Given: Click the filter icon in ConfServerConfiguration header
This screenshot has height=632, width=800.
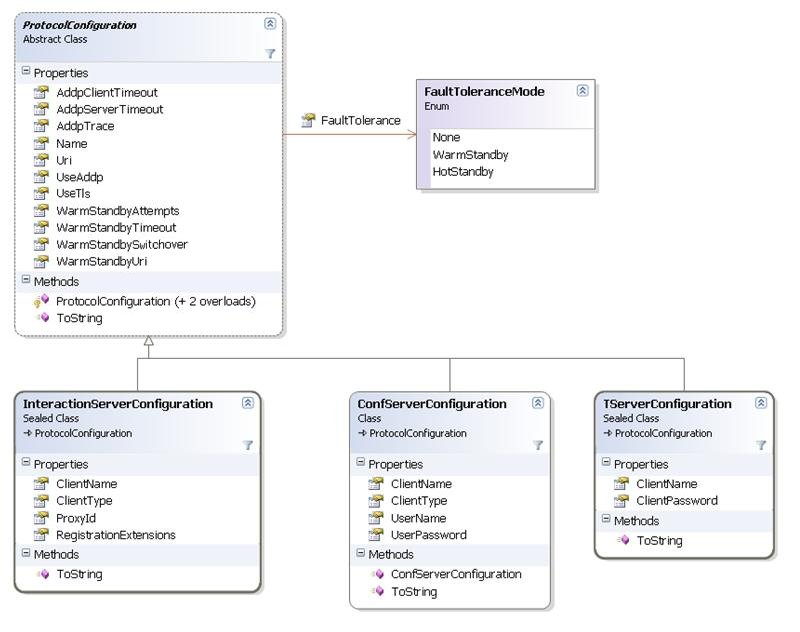Looking at the screenshot, I should pyautogui.click(x=538, y=445).
